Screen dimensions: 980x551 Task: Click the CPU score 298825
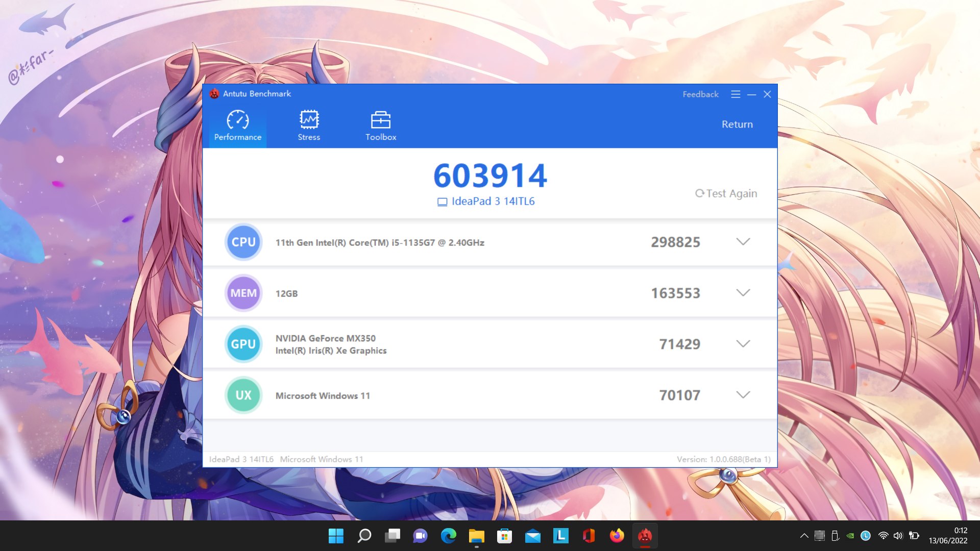coord(675,242)
